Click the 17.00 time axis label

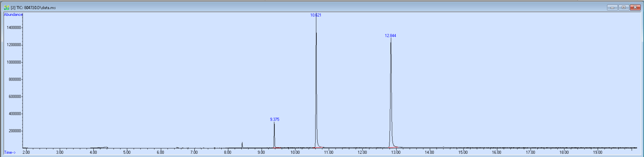[x=530, y=152]
